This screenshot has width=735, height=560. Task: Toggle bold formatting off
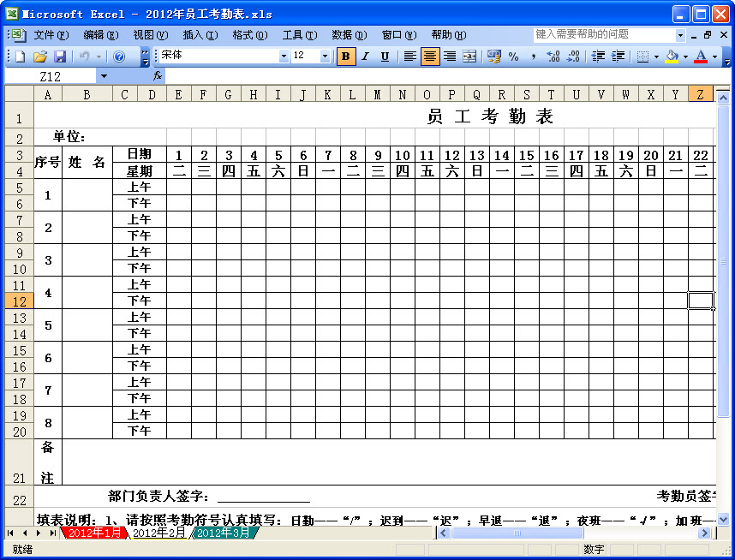pyautogui.click(x=345, y=56)
